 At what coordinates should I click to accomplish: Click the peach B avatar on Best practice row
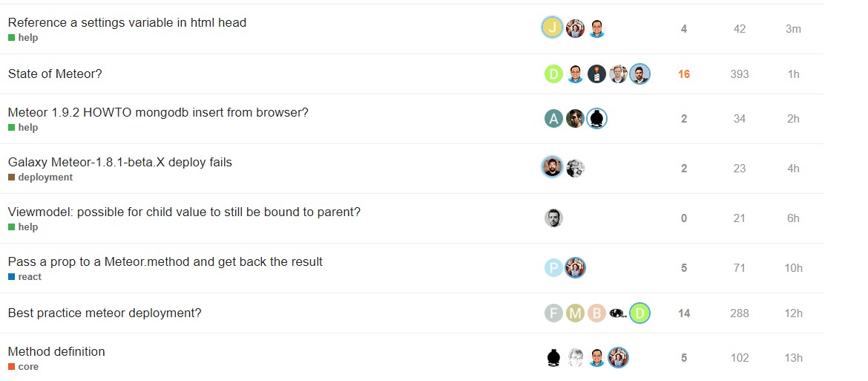pos(596,313)
